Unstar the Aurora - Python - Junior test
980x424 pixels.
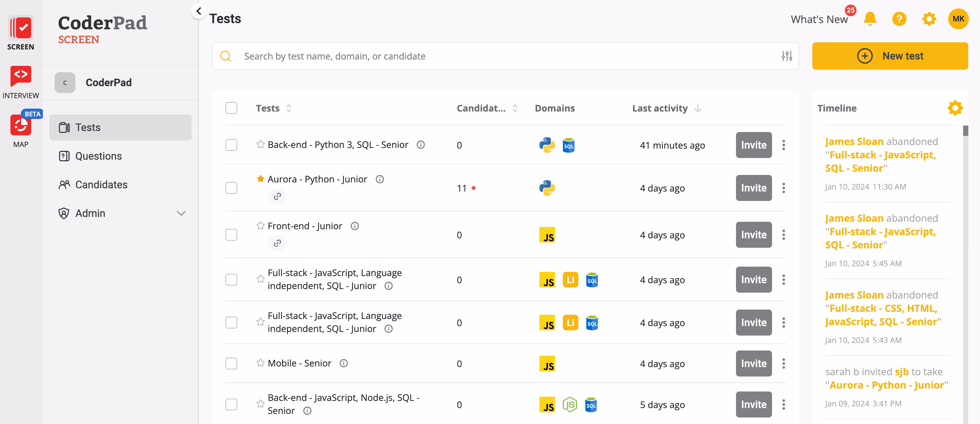(x=261, y=179)
